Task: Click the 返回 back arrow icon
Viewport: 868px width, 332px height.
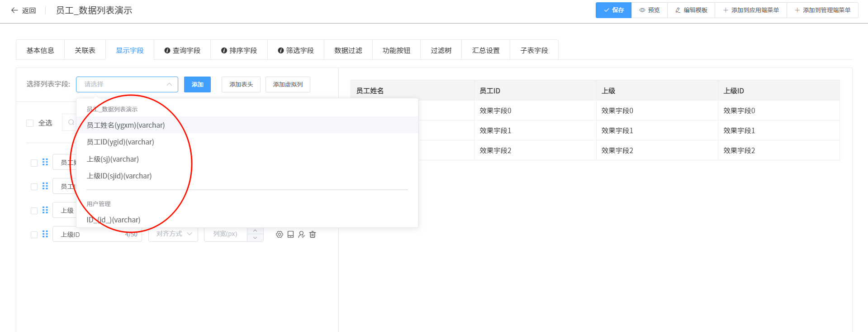Action: point(14,10)
